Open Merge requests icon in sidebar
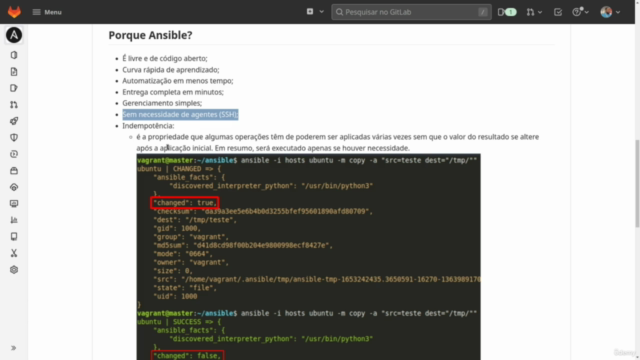Viewport: 640px width, 360px height. [14, 105]
